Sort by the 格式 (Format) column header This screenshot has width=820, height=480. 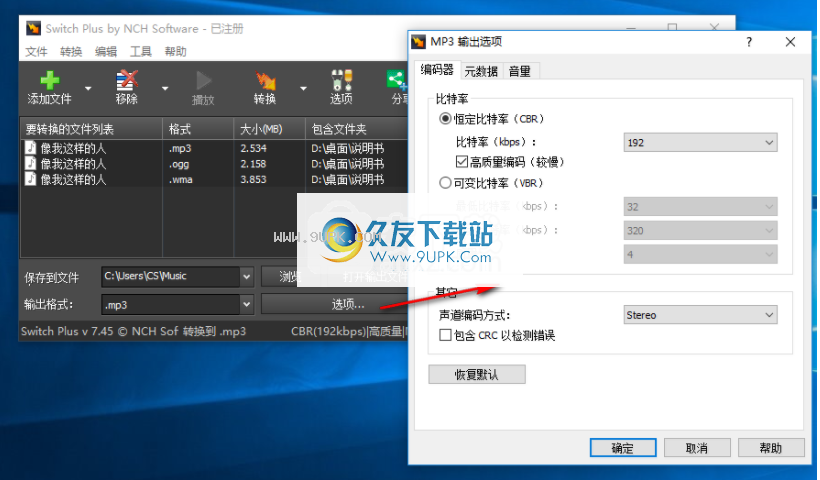point(198,129)
